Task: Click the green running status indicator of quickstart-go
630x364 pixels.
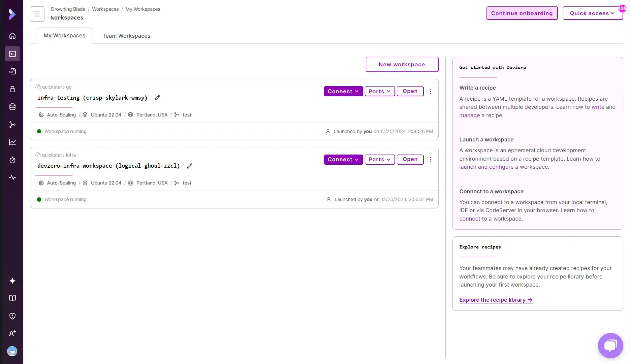Action: [39, 131]
